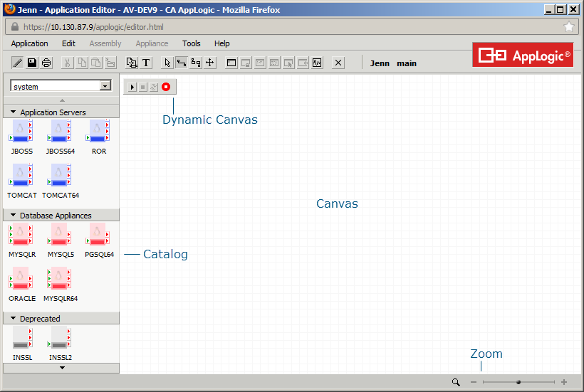Click the greyed graph window icon
Screen dimensions: 584x392
pos(260,63)
